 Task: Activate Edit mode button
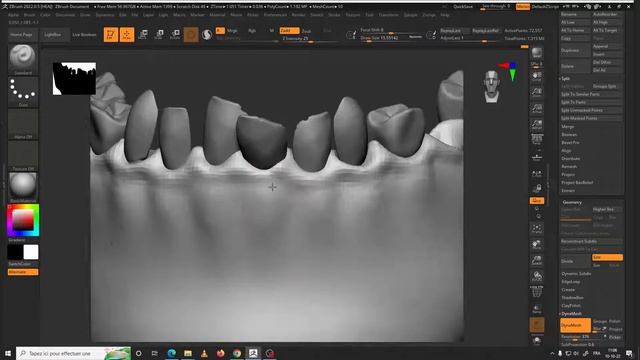[x=111, y=35]
